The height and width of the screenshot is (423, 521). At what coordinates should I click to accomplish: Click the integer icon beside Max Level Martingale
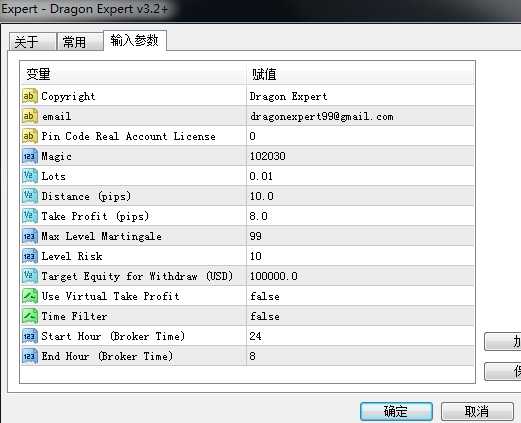(29, 236)
